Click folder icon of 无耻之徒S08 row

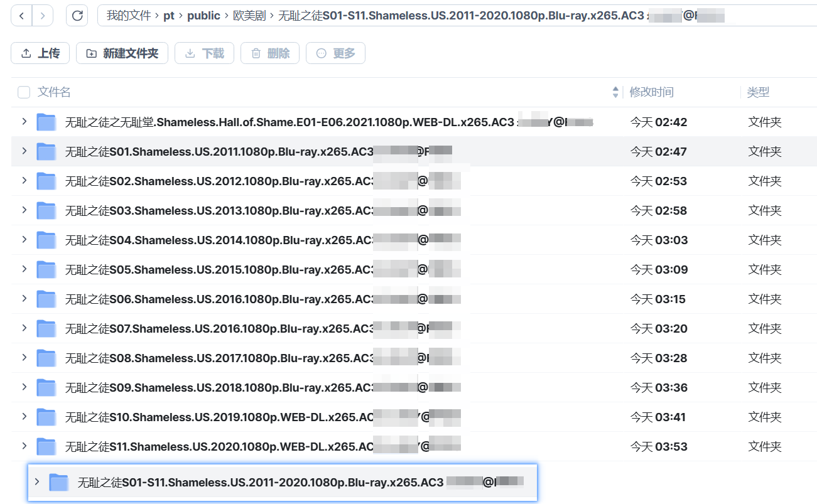click(x=46, y=358)
